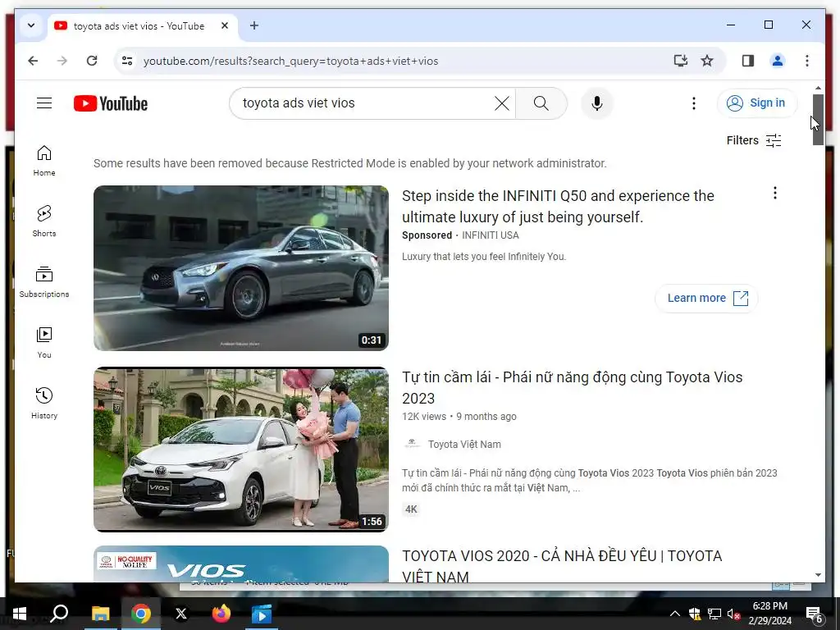Open Shorts in sidebar
The image size is (840, 630).
click(44, 221)
